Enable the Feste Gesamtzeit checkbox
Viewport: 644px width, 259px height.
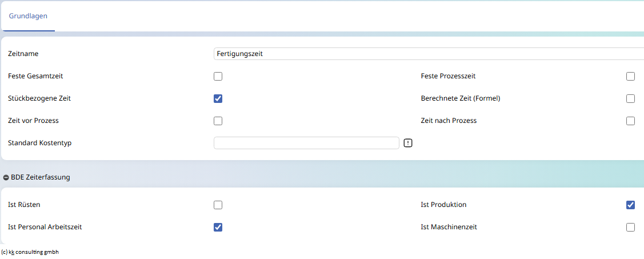pyautogui.click(x=218, y=76)
